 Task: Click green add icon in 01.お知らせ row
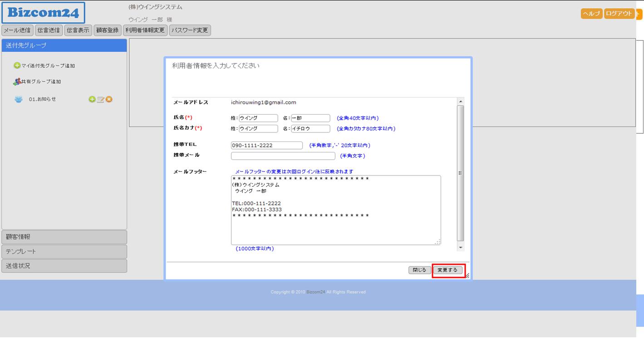92,99
